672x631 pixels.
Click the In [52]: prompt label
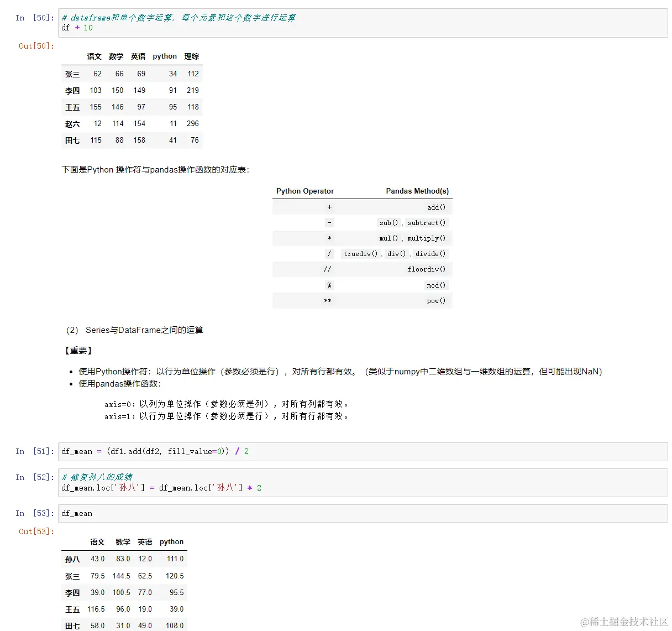tap(35, 477)
